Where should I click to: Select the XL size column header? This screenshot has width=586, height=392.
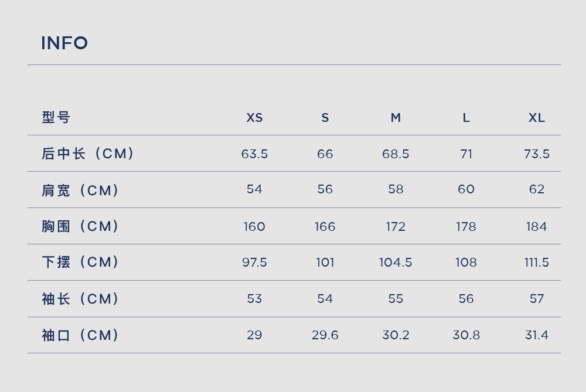pyautogui.click(x=537, y=118)
